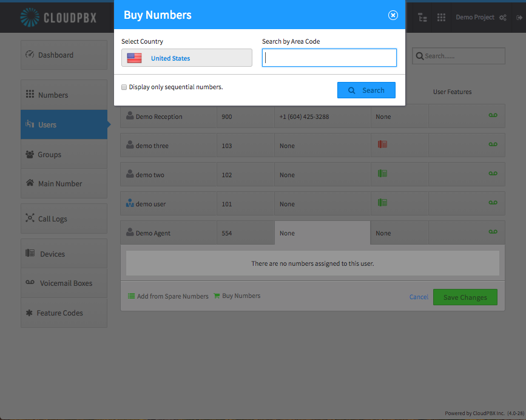The image size is (526, 420).
Task: Click the red device icon for demo three
Action: pos(382,144)
